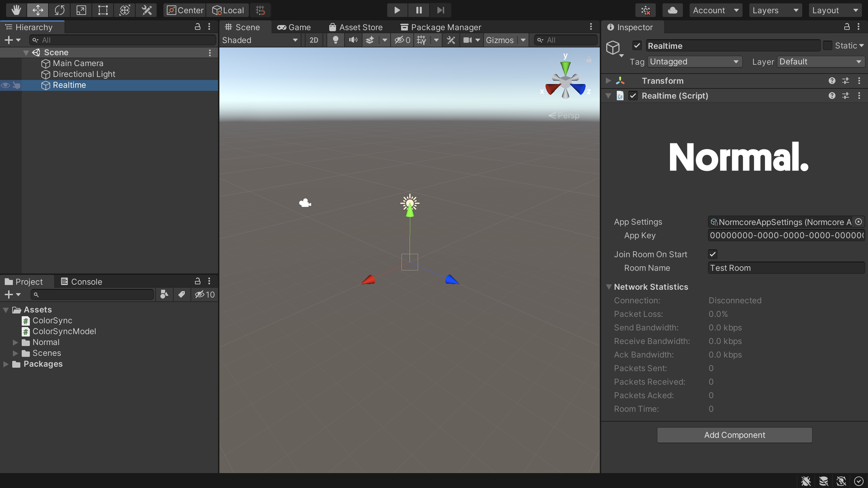Open the Shaded draw mode dropdown
This screenshot has width=868, height=488.
(x=260, y=40)
